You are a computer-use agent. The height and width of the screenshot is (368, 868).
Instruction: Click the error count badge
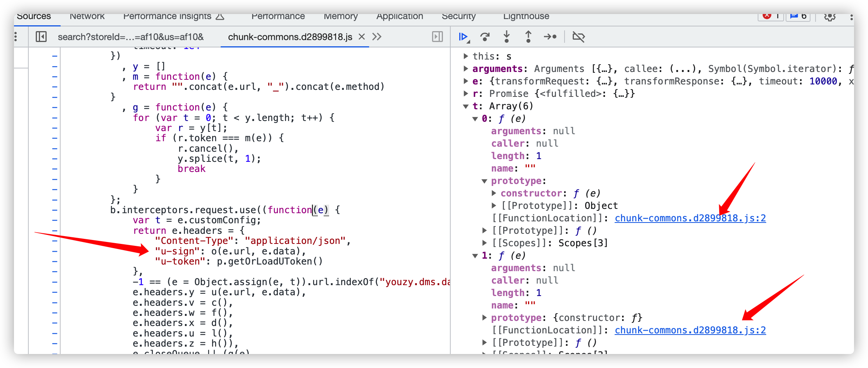771,16
